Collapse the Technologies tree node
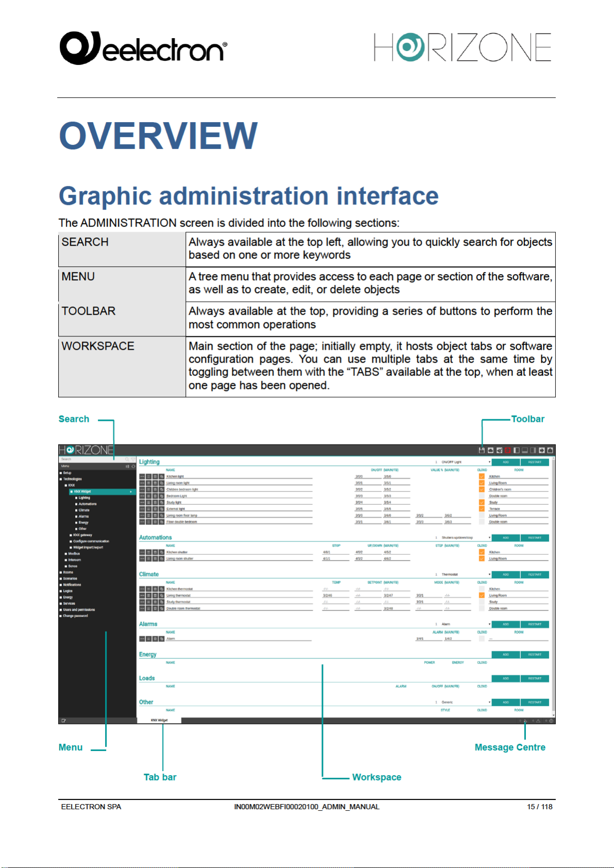Image resolution: width=614 pixels, height=868 pixels. 61,479
